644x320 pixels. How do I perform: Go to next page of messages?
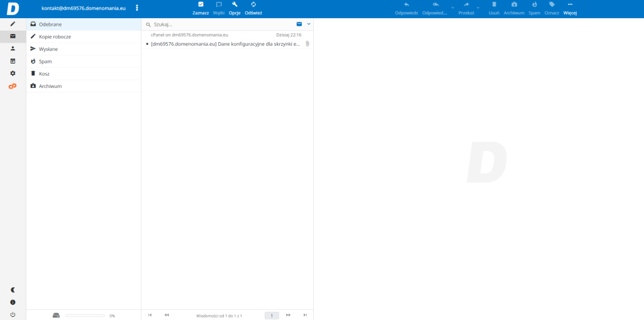[288, 315]
